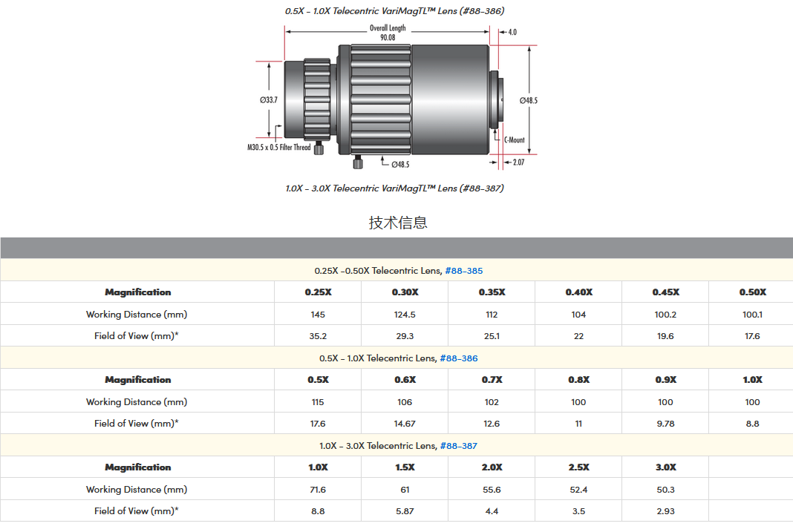Click the 2.93 field of view value
This screenshot has height=532, width=793.
coord(665,511)
